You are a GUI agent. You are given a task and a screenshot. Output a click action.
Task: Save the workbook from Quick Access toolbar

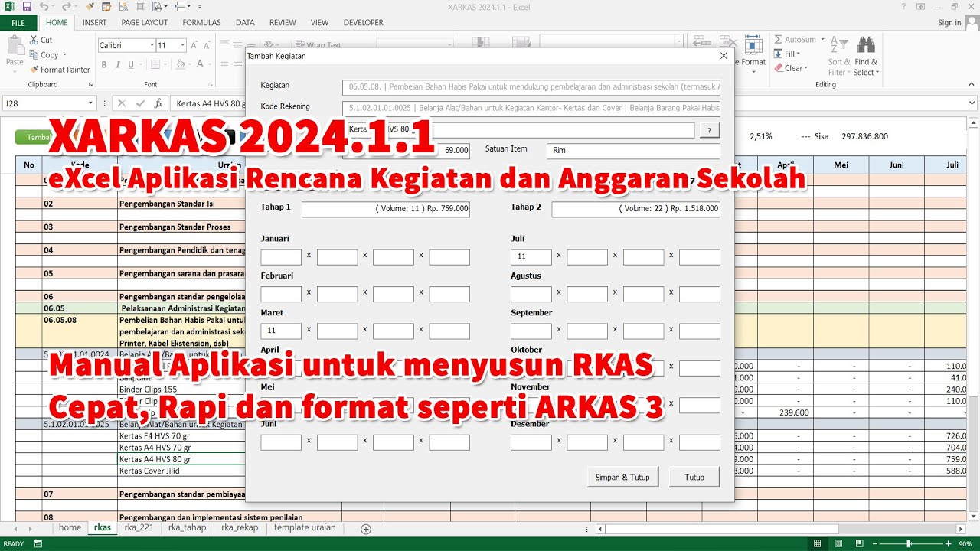pos(27,7)
